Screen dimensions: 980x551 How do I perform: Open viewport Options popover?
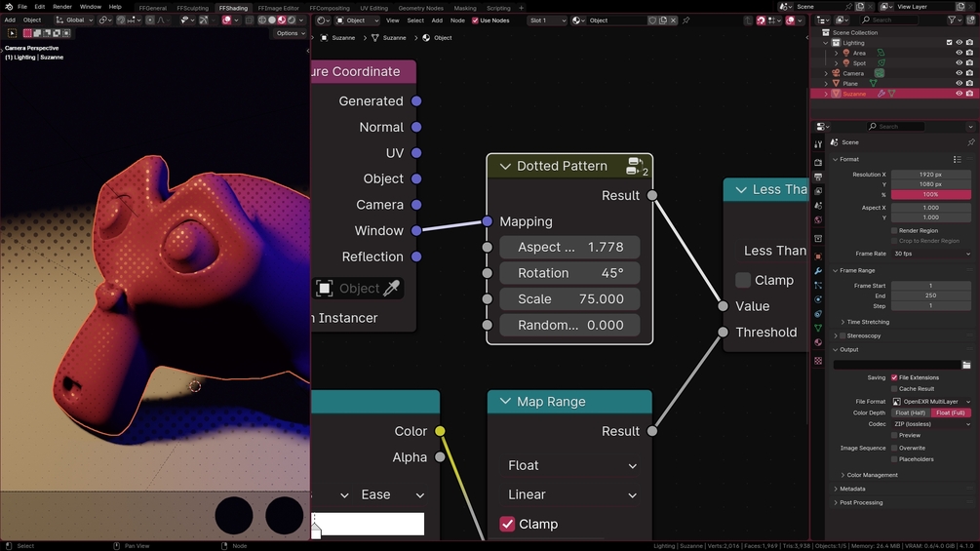290,33
